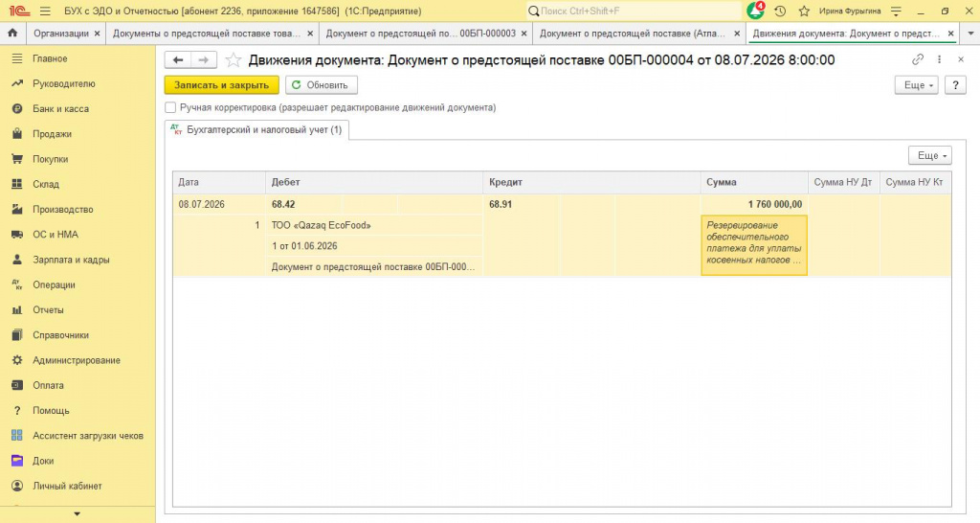This screenshot has height=523, width=980.
Task: Close the 00БП-000003 document tab
Action: point(524,34)
